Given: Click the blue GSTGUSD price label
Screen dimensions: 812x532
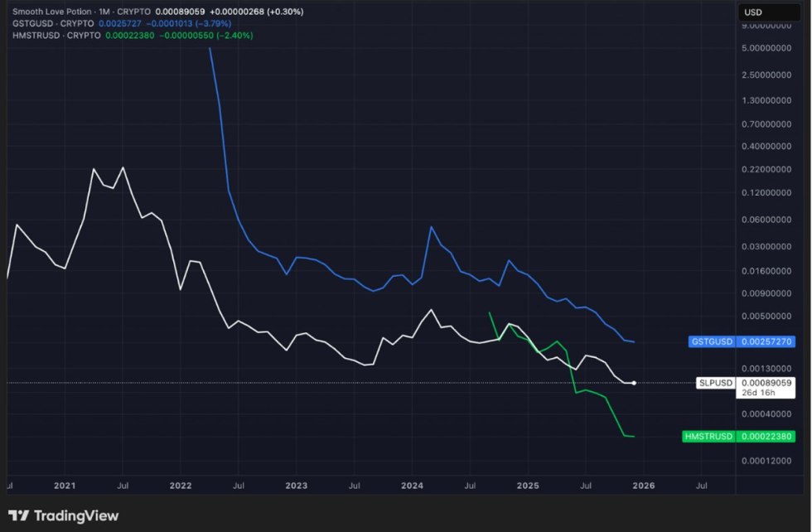Looking at the screenshot, I should [742, 341].
